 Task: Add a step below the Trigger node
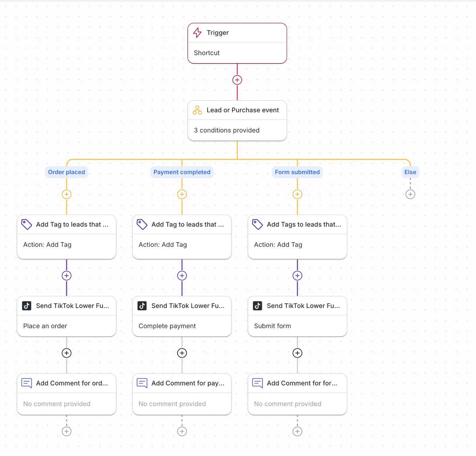coord(237,80)
